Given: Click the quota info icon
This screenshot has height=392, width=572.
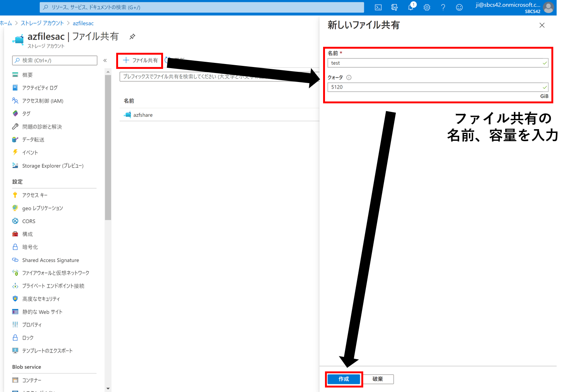Looking at the screenshot, I should click(349, 78).
